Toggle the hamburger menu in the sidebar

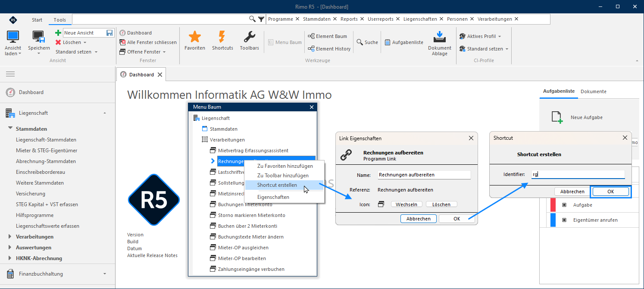click(10, 74)
